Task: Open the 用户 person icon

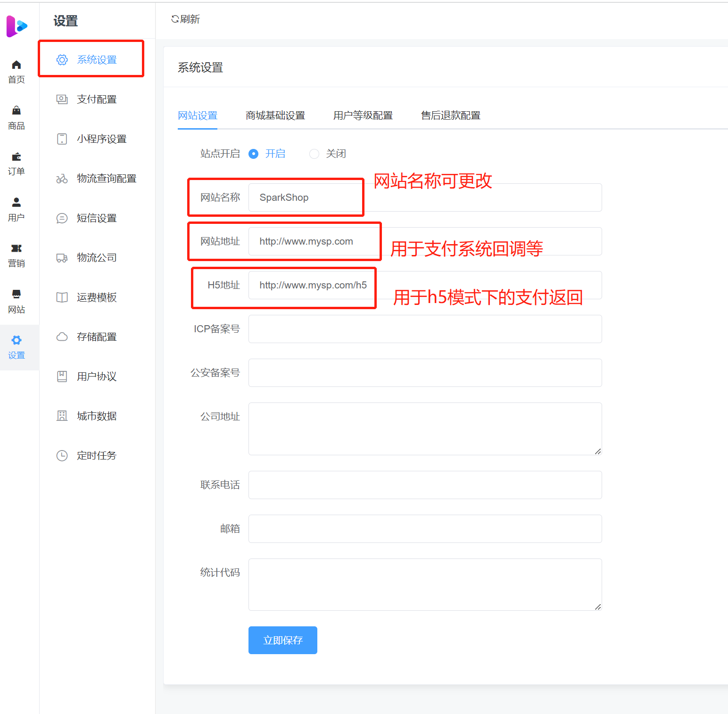Action: point(17,202)
